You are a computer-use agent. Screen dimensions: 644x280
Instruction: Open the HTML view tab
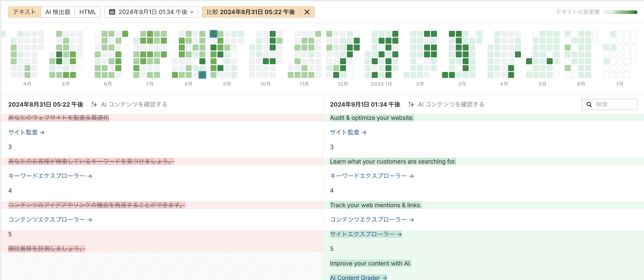[x=87, y=12]
